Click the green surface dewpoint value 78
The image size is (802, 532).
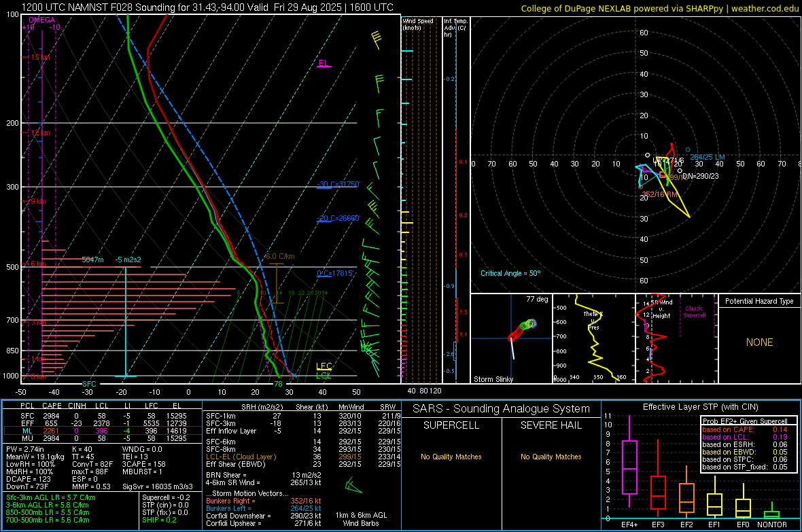(x=278, y=384)
